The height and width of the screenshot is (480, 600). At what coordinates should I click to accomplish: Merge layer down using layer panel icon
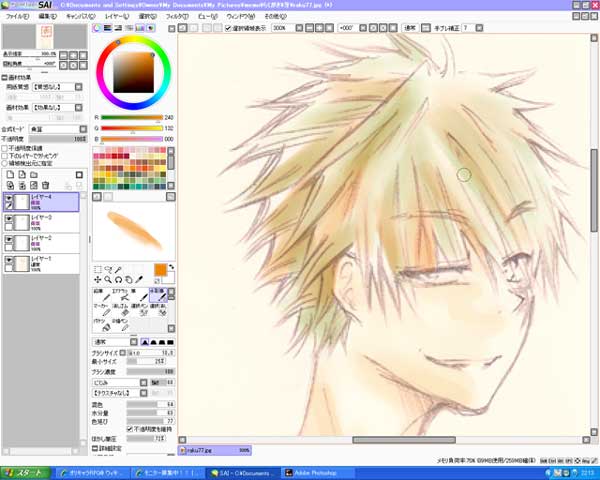point(22,185)
